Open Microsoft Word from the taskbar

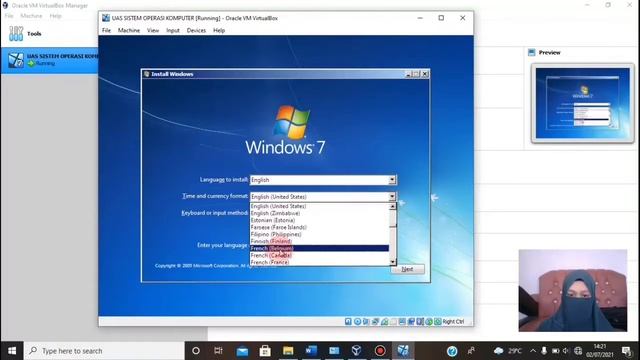311,351
